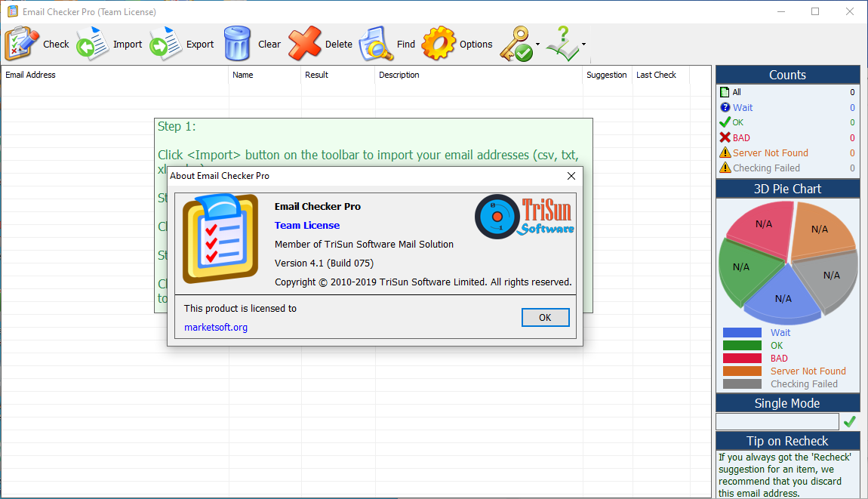Click Wait label in pie chart legend
868x499 pixels.
[x=780, y=332]
